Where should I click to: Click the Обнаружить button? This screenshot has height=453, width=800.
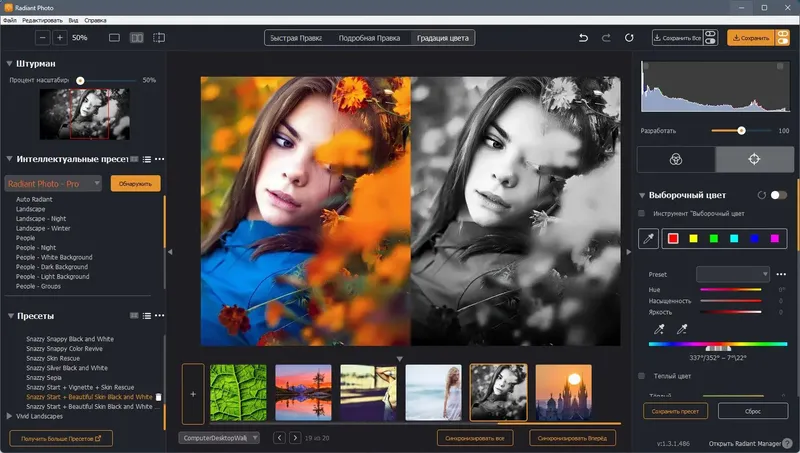click(x=135, y=184)
